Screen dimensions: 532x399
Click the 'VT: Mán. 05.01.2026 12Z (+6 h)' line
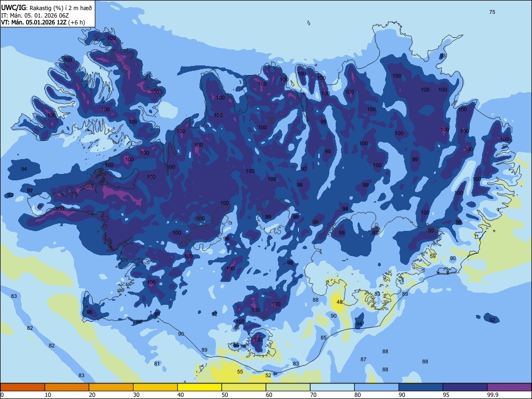click(x=43, y=22)
